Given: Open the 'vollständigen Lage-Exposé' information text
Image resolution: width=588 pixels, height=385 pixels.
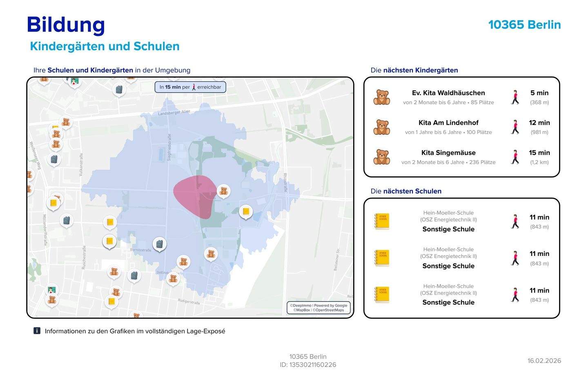Looking at the screenshot, I should [135, 331].
